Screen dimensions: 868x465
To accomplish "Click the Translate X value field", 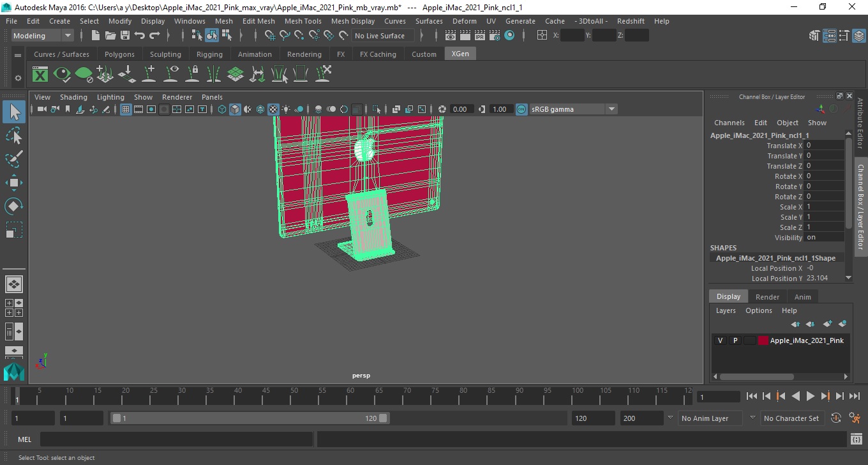I will pos(825,146).
